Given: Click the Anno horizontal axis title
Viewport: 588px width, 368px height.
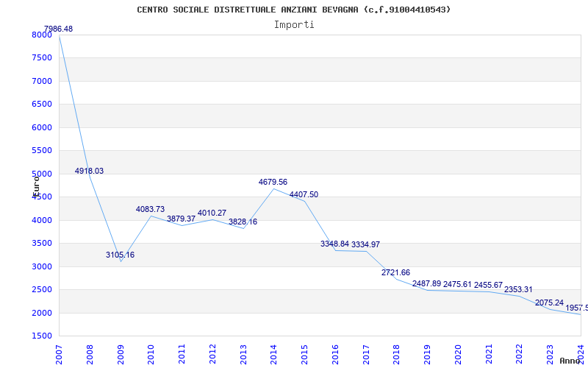Looking at the screenshot, I should tap(571, 361).
